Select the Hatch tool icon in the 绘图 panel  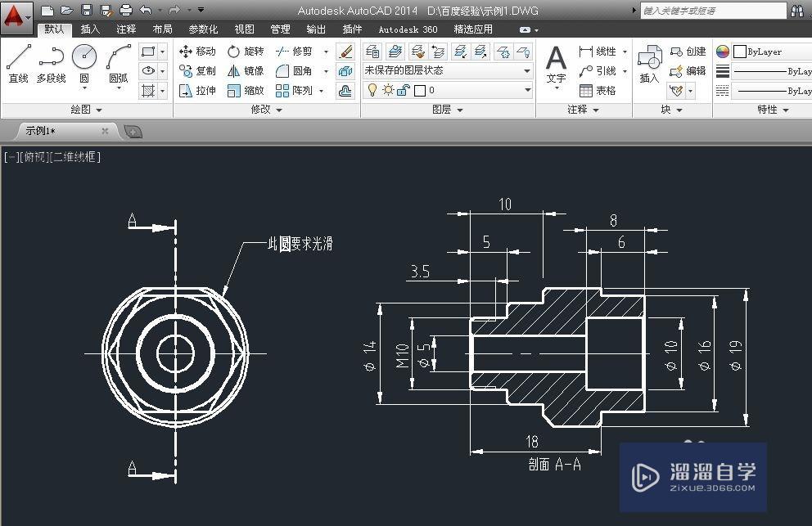tap(148, 91)
